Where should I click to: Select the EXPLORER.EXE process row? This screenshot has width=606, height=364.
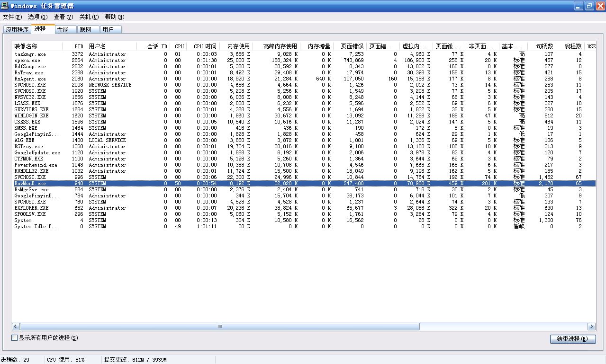coord(31,208)
